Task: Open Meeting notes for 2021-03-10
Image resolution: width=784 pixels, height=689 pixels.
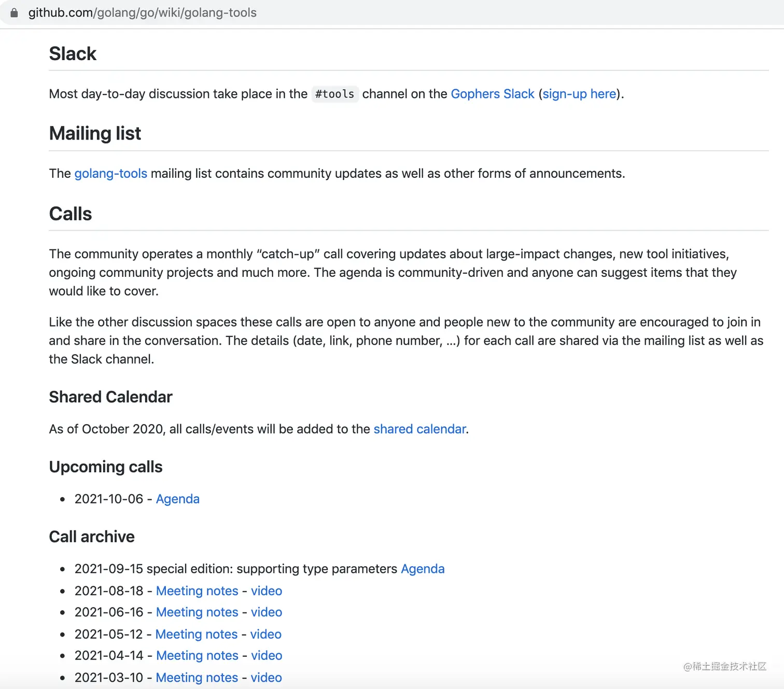Action: 197,678
